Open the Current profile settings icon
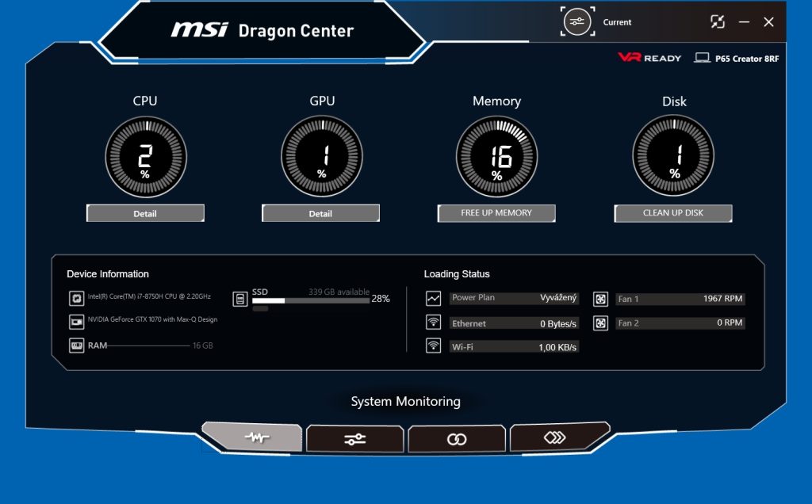Image resolution: width=812 pixels, height=504 pixels. pos(576,22)
